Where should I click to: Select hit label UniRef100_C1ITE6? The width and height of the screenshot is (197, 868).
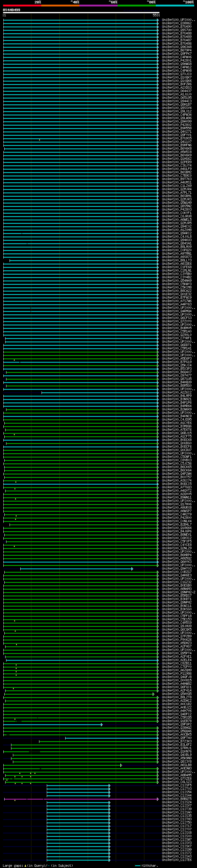pos(176,860)
